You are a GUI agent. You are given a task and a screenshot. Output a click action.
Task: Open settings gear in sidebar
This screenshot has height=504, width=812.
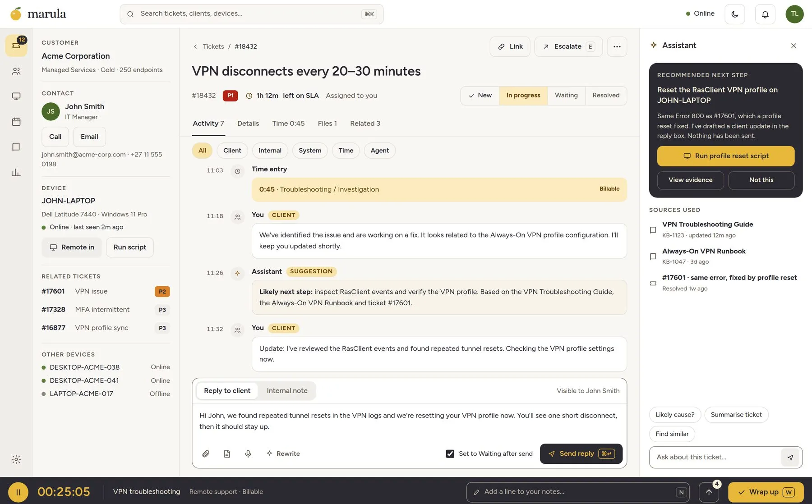[x=16, y=459]
